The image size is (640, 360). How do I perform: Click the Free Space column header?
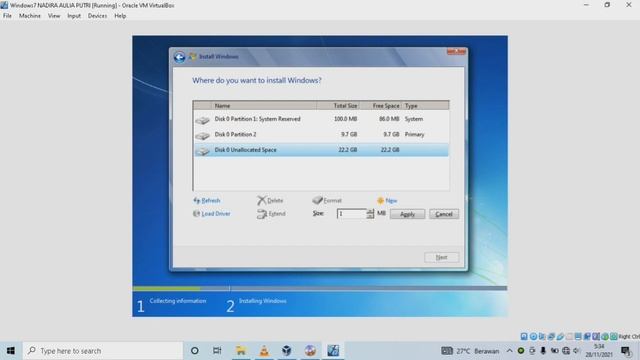pyautogui.click(x=381, y=106)
